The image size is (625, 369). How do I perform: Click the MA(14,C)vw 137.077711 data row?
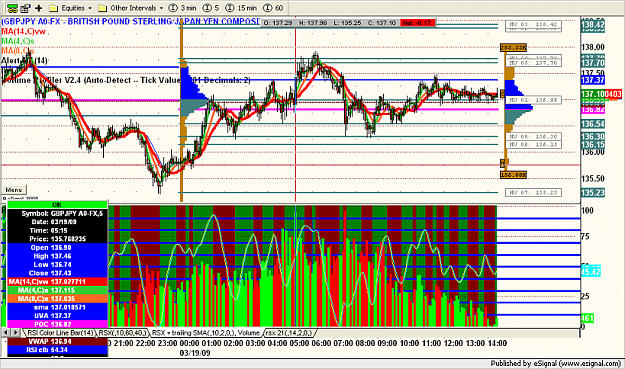pyautogui.click(x=57, y=281)
